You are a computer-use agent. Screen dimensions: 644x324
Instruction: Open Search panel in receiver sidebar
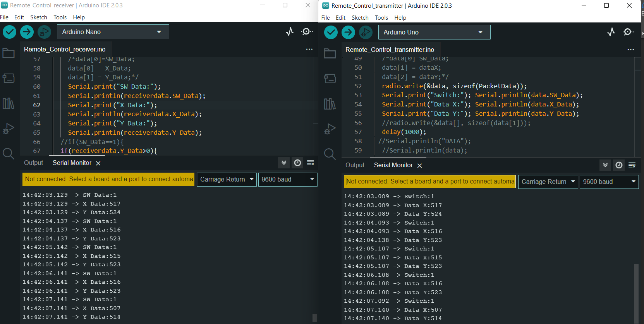(x=9, y=154)
